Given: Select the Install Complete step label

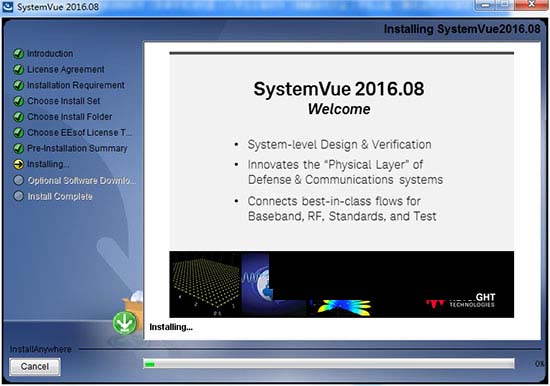Looking at the screenshot, I should [x=60, y=196].
